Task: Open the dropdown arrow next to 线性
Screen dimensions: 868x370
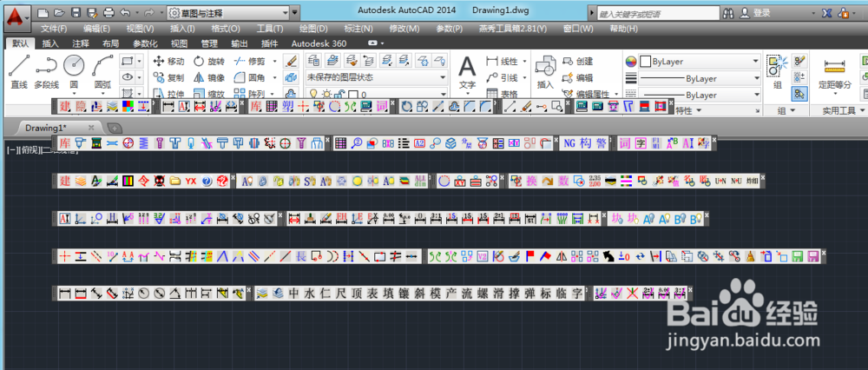Action: click(523, 62)
